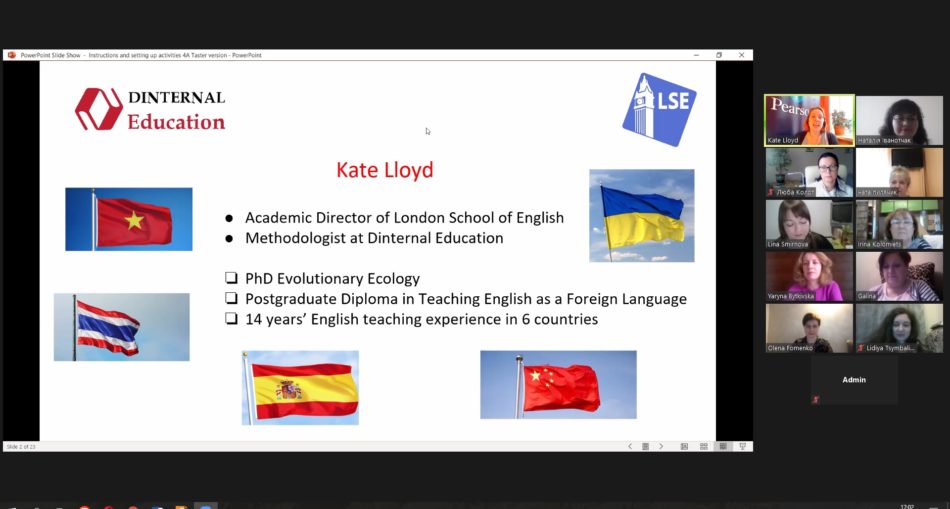Click the Ukrainian flag image on the slide
This screenshot has width=950, height=509.
(641, 215)
